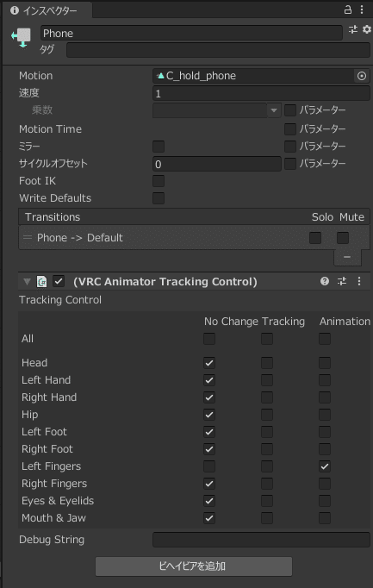Check Tracking for the Head row
Screen dimensions: 373x588
click(267, 363)
